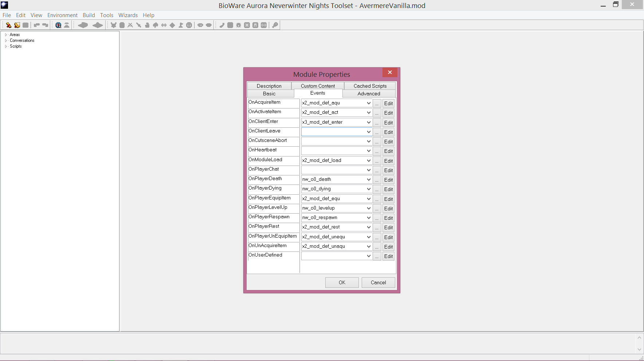Click the browse "..." button for OnClientLeave
644x361 pixels.
pos(377,132)
